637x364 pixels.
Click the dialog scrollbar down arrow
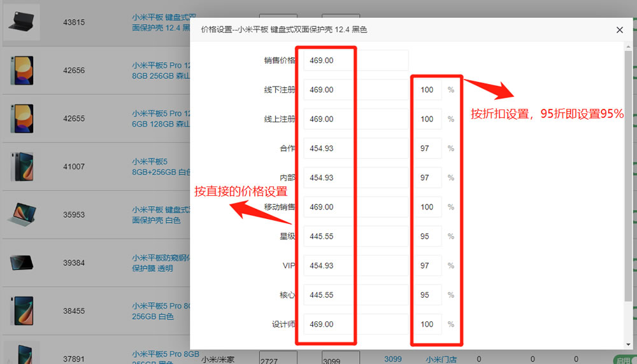coord(628,344)
